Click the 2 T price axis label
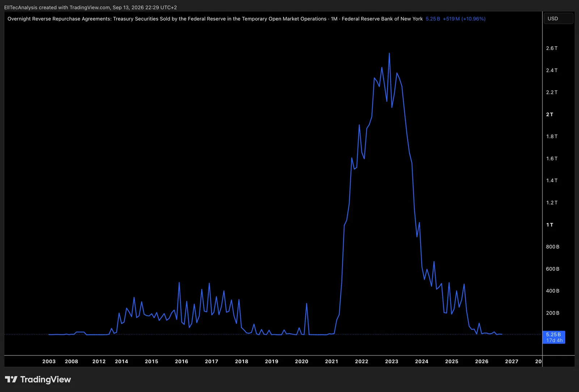The width and height of the screenshot is (579, 392). pos(550,114)
